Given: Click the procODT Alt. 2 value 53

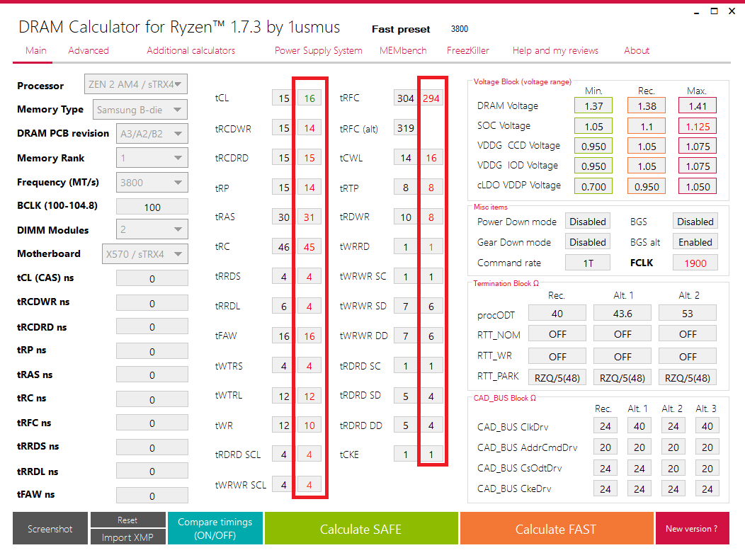Looking at the screenshot, I should 688,314.
